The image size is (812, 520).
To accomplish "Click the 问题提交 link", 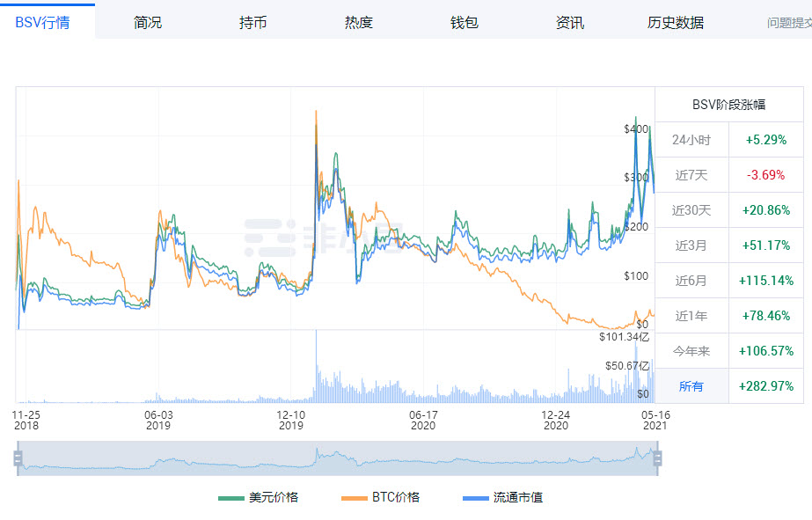I will [788, 24].
